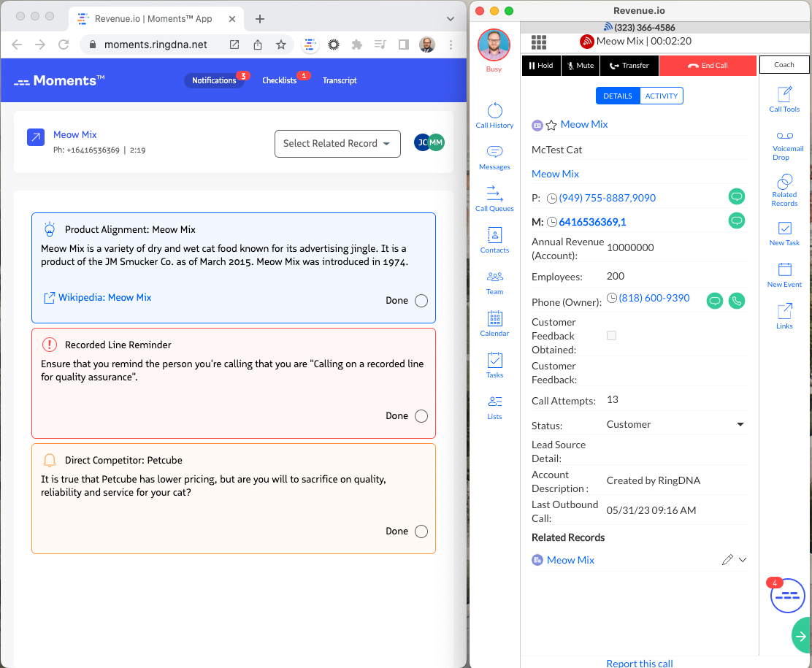Star the Meow Mix contact as favorite
The height and width of the screenshot is (668, 812).
551,125
